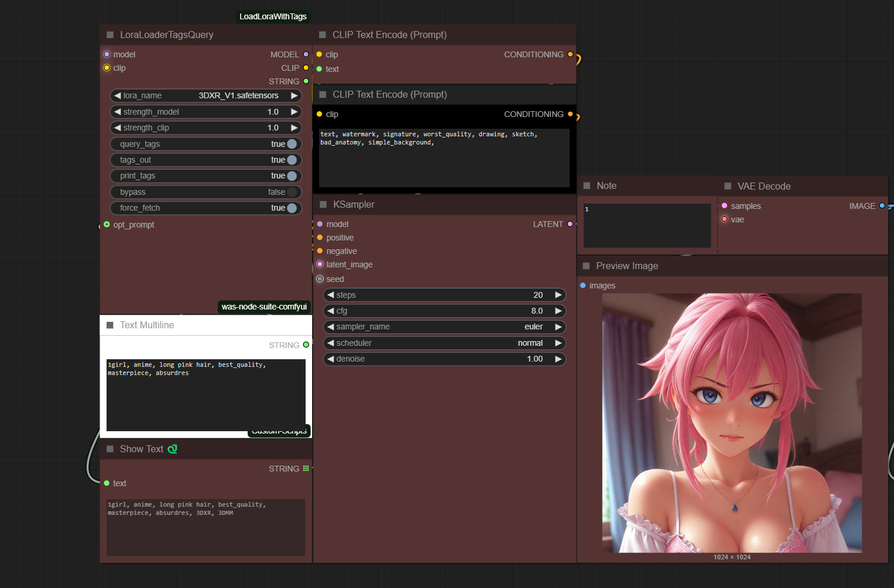Click the generated pink-haired preview image
This screenshot has width=894, height=588.
point(732,422)
